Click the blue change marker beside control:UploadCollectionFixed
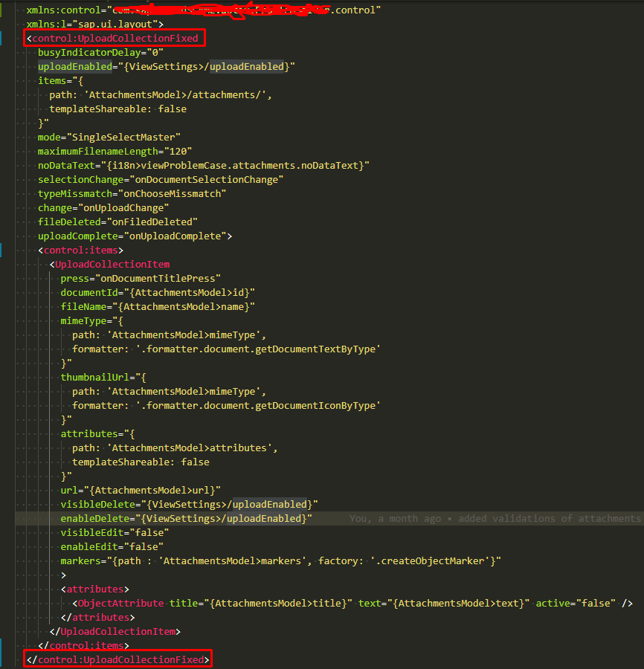Image resolution: width=644 pixels, height=669 pixels. (3, 38)
